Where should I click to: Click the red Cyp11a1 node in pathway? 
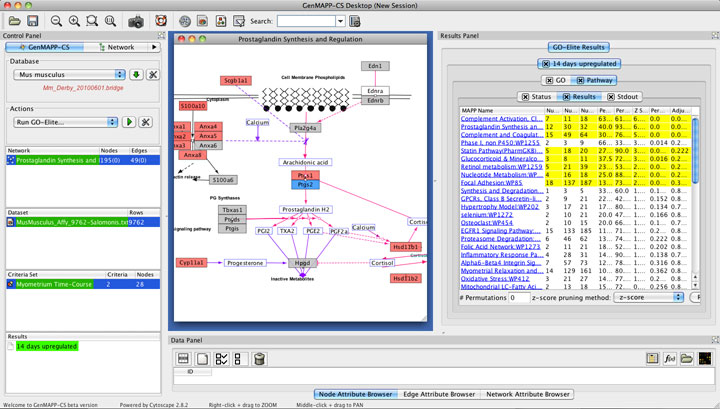click(x=191, y=263)
